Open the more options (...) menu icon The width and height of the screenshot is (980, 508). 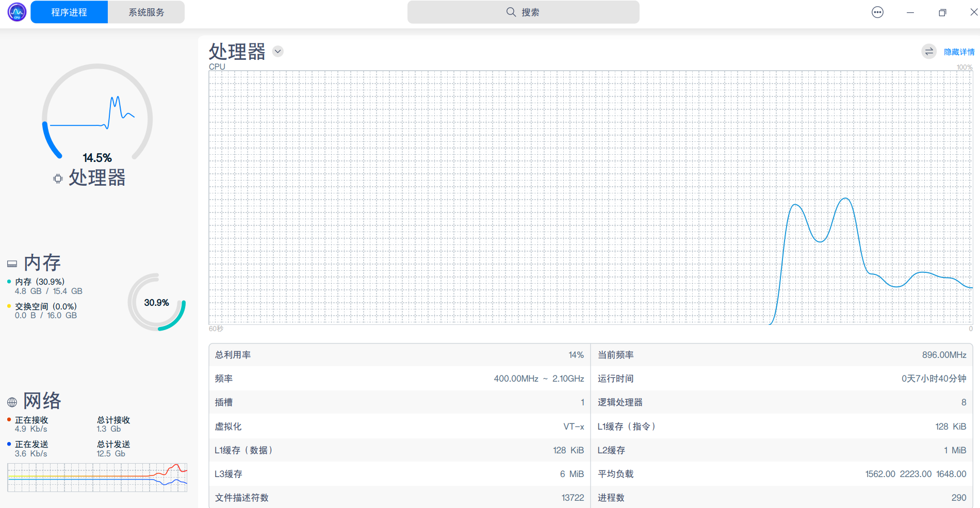877,12
